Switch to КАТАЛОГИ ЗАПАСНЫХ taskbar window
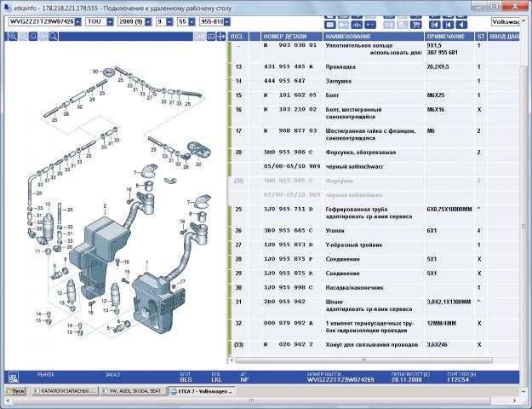Image resolution: width=532 pixels, height=409 pixels. [65, 391]
